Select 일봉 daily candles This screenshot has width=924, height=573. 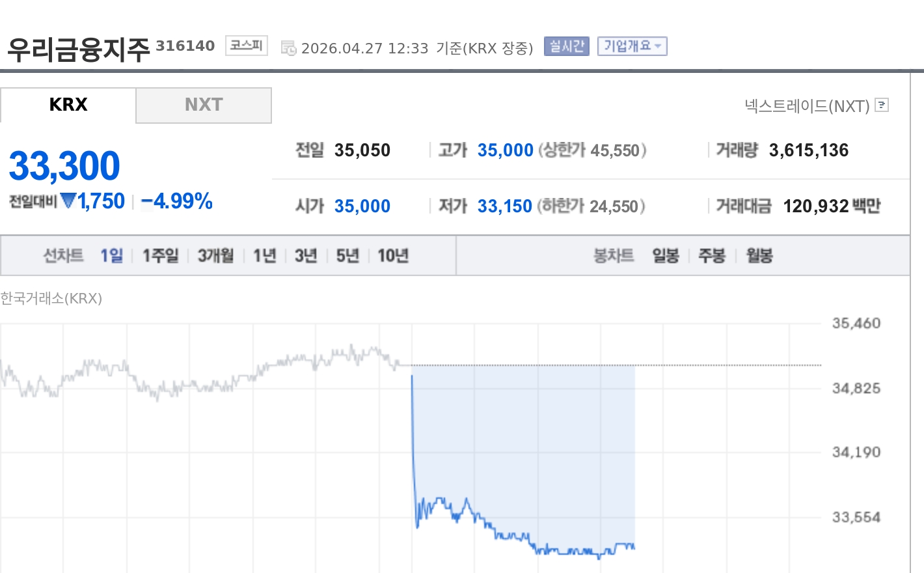pyautogui.click(x=665, y=255)
